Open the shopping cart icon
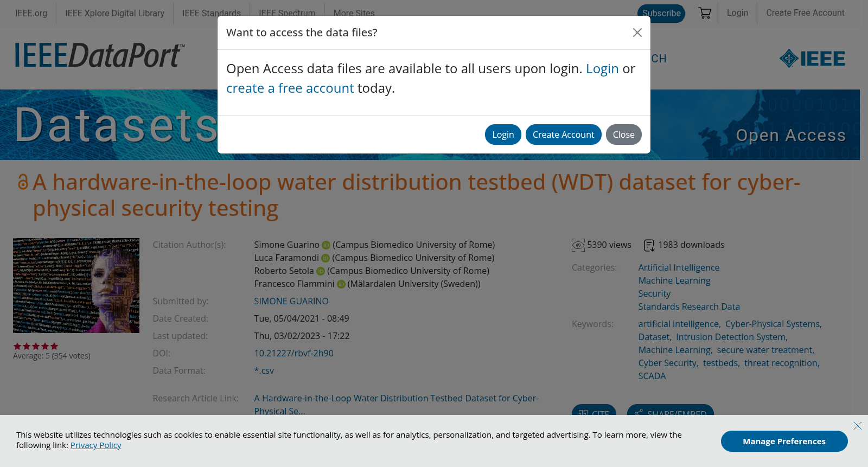Image resolution: width=868 pixels, height=467 pixels. coord(705,13)
